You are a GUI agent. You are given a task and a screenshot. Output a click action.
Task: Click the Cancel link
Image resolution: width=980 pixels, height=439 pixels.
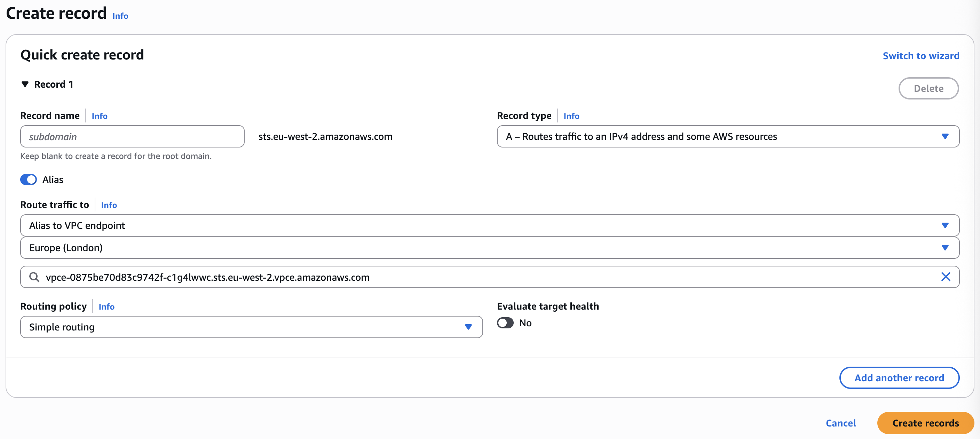[x=841, y=423]
